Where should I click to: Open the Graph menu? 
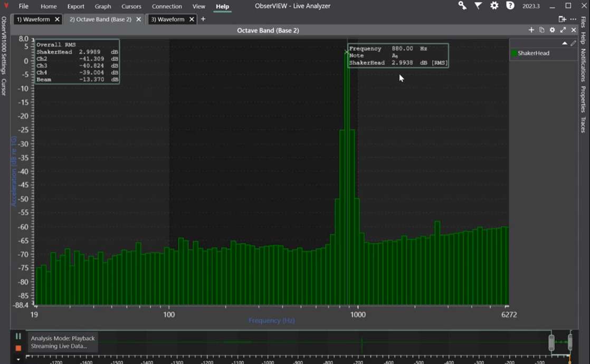pos(102,6)
